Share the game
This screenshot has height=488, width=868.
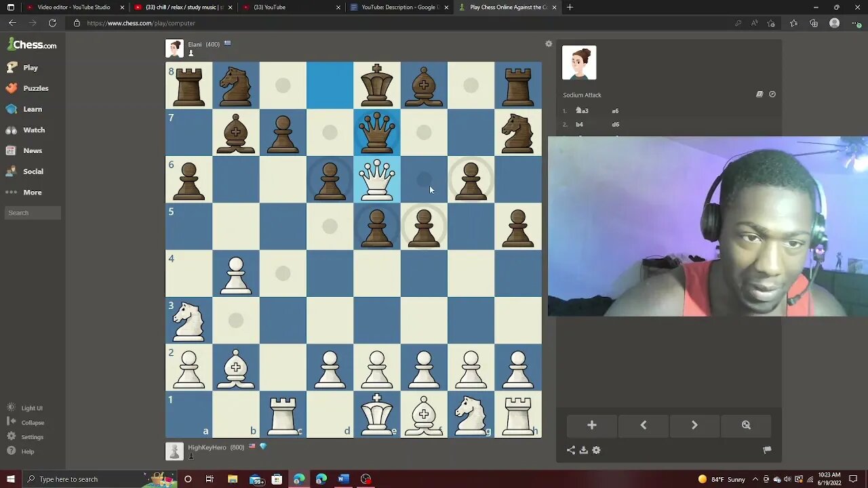571,450
